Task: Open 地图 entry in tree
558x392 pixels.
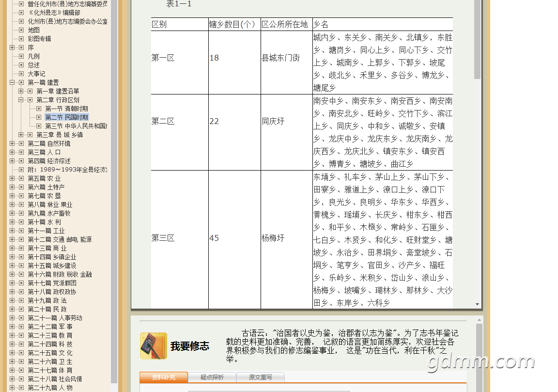Action: (34, 30)
